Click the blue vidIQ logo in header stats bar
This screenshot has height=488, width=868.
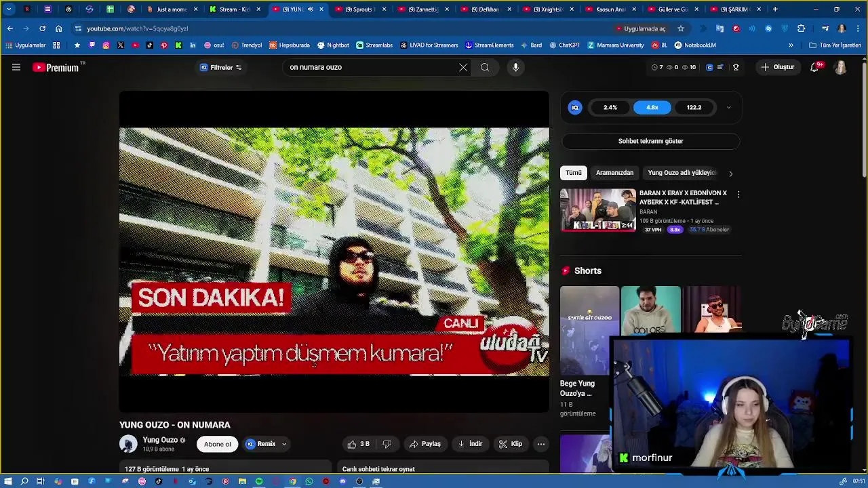click(709, 67)
